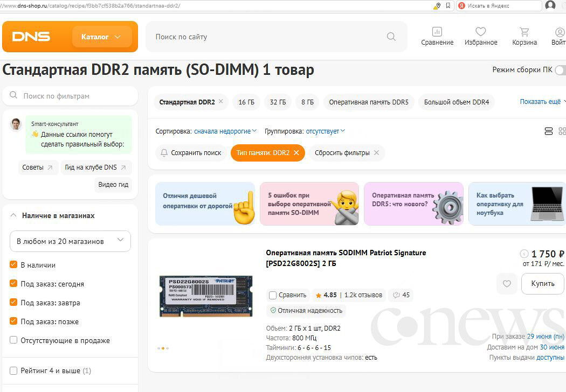Select the 16 ГБ tag
Viewport: 566px width, 392px height.
coord(246,102)
